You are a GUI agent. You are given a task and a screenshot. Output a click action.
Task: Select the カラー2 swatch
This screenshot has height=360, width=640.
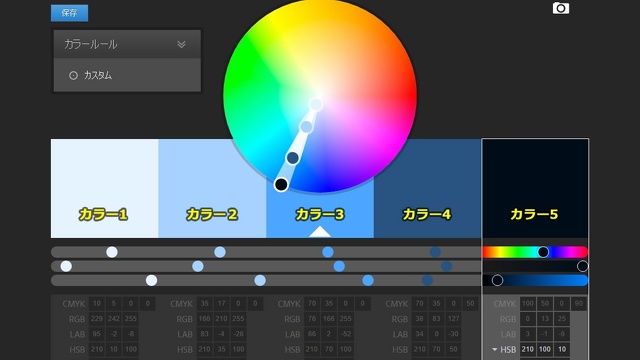[212, 189]
